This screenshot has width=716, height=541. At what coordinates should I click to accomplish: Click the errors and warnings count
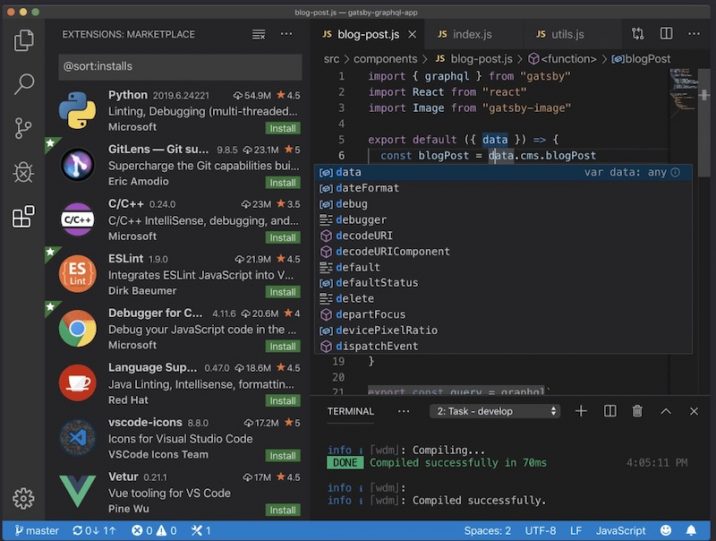[154, 530]
